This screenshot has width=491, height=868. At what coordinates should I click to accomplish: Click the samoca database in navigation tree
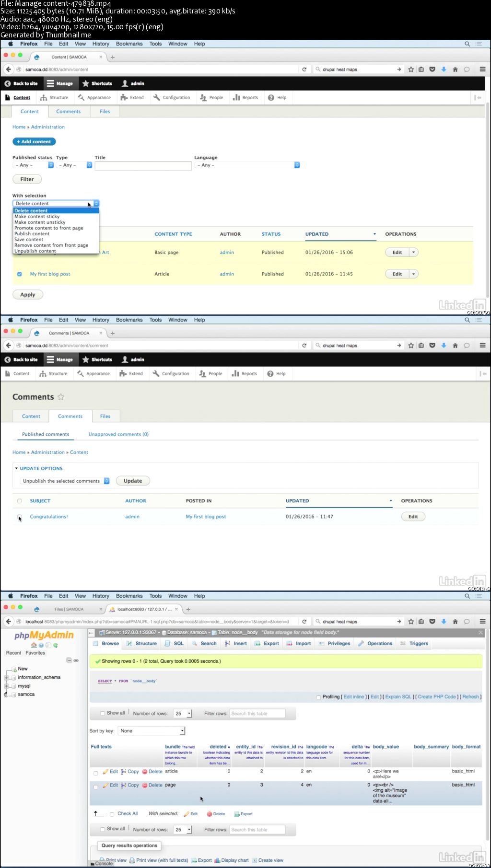[26, 694]
